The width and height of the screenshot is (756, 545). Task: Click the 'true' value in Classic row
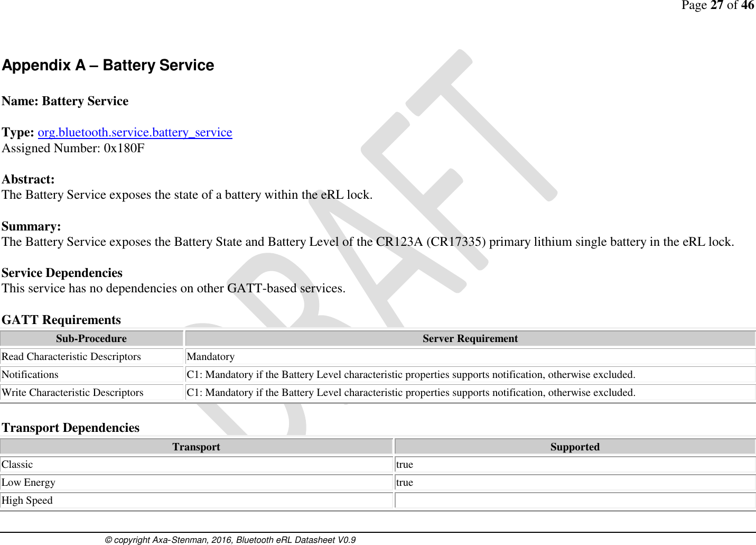click(575, 464)
